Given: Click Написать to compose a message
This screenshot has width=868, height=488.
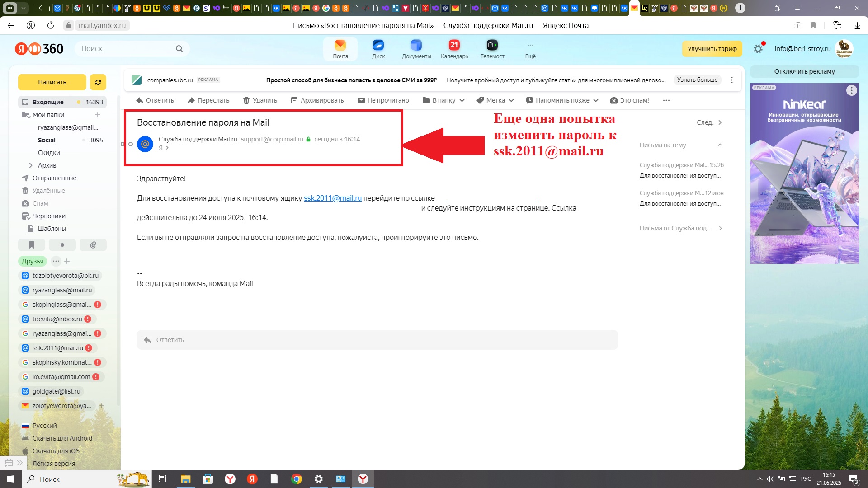Looking at the screenshot, I should tap(52, 82).
